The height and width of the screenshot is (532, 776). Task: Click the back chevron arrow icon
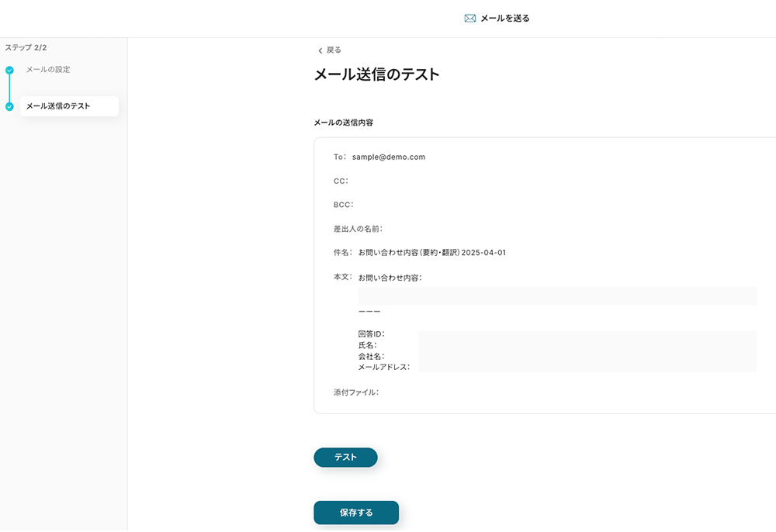(x=320, y=50)
